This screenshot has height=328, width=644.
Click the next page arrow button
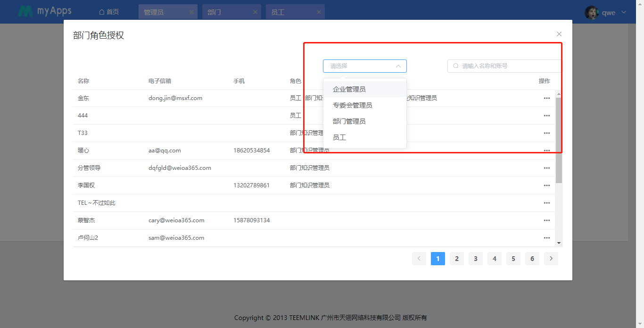click(x=551, y=259)
